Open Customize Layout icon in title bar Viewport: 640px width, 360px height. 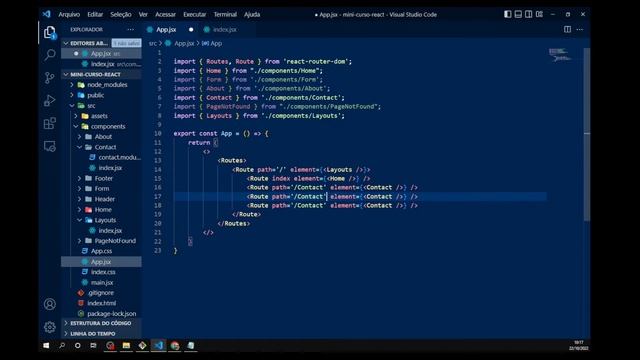(539, 14)
